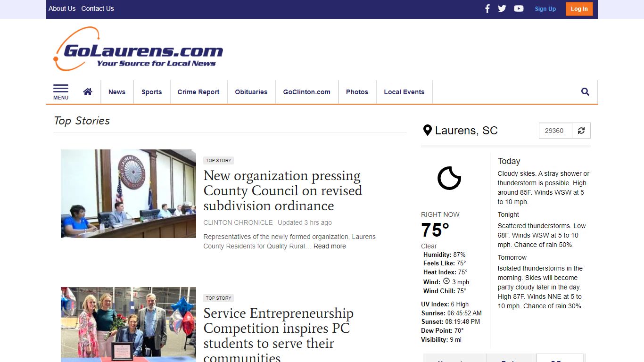Click the 75° current temperature
644x362 pixels.
[x=435, y=230]
